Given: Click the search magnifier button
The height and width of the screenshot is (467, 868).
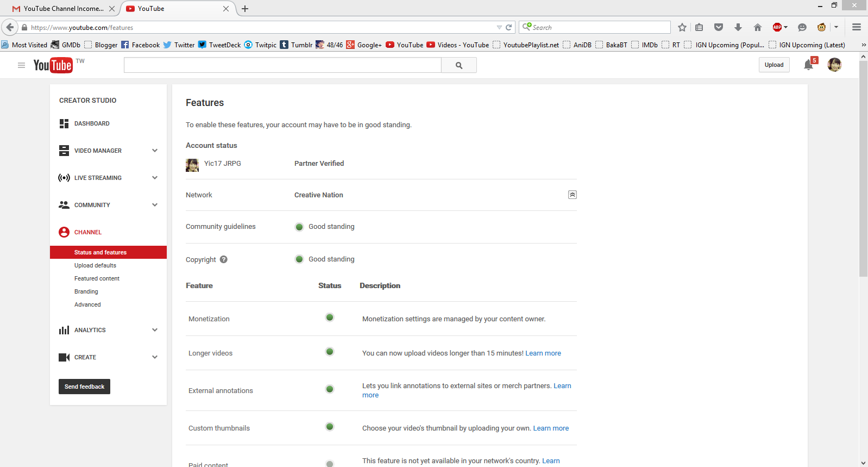Looking at the screenshot, I should [x=459, y=65].
